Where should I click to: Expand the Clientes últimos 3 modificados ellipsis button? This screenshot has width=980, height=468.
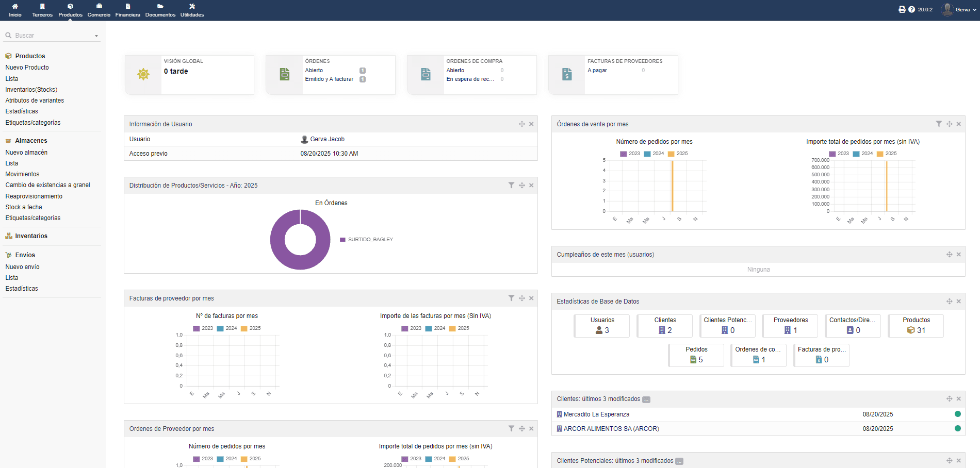coord(646,399)
